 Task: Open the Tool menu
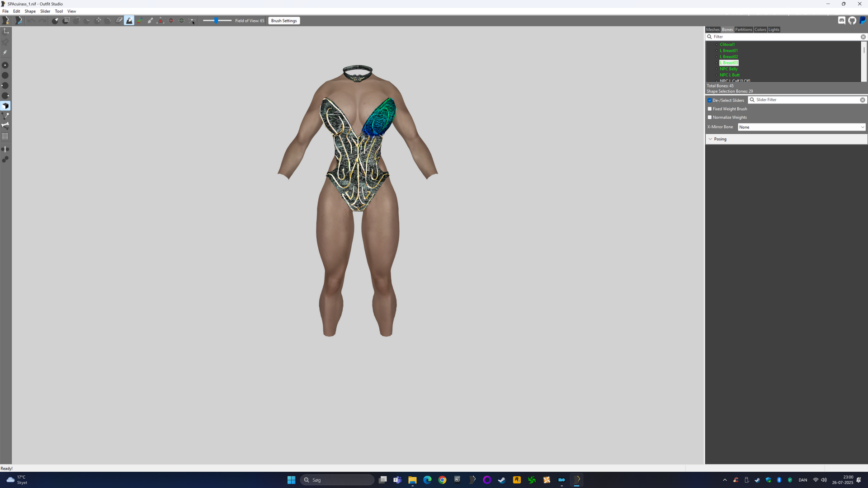pyautogui.click(x=59, y=11)
